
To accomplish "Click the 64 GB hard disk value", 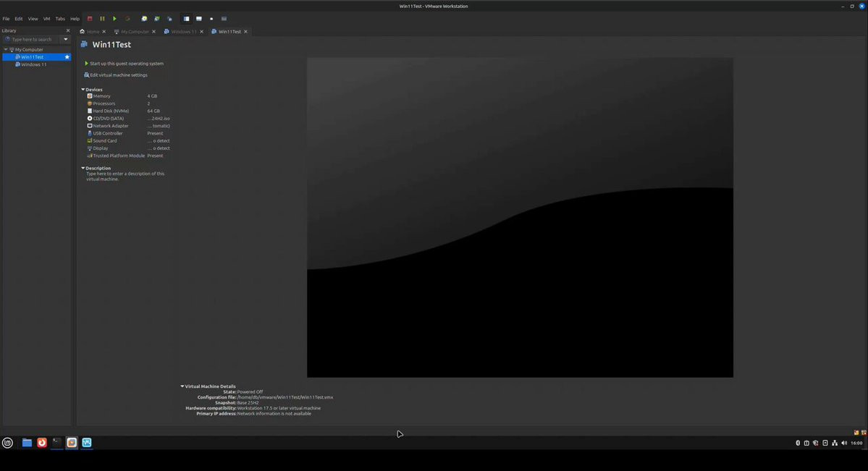I will 153,111.
